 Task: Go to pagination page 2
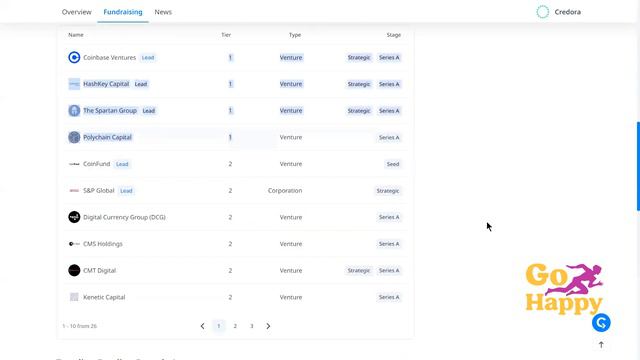click(235, 326)
